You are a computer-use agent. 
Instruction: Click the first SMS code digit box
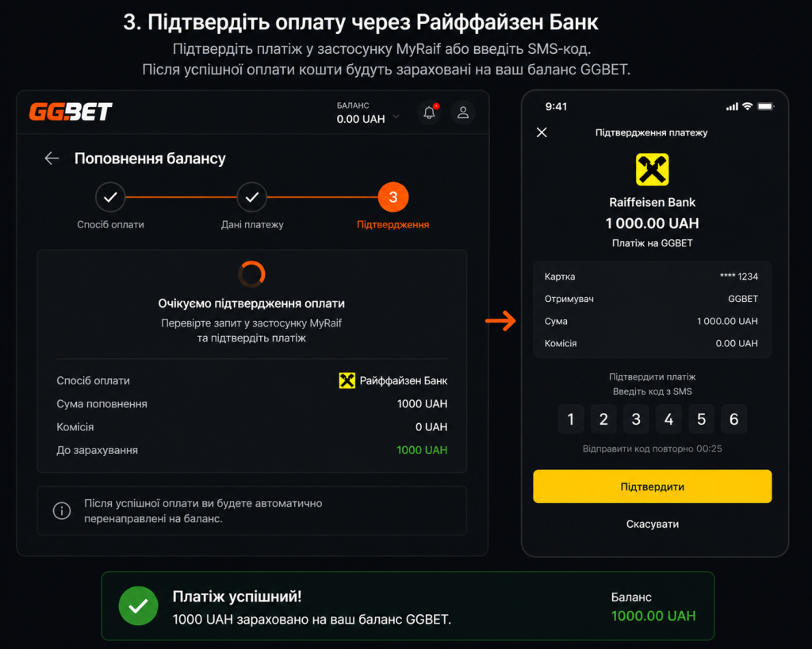coord(571,418)
